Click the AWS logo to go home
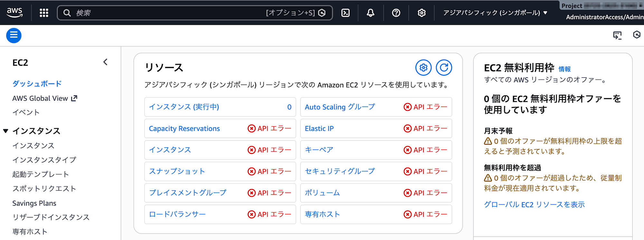644x240 pixels. pos(15,12)
